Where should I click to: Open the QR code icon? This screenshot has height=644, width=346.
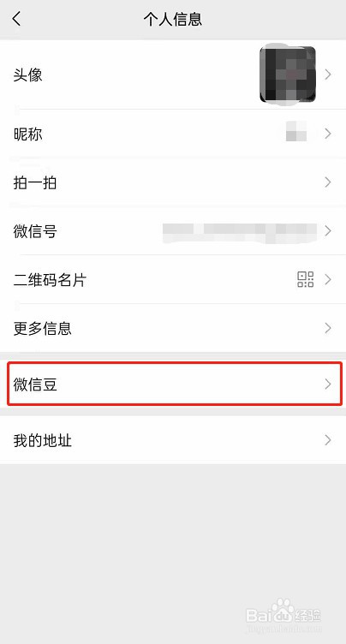tap(305, 279)
